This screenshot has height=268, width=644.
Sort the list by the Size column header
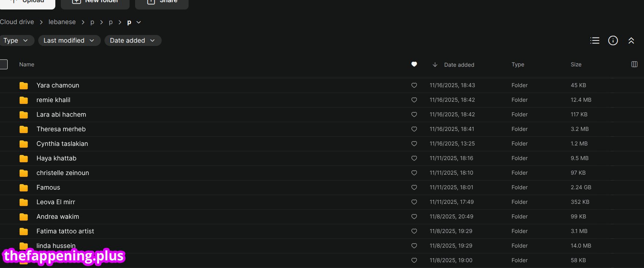(576, 65)
